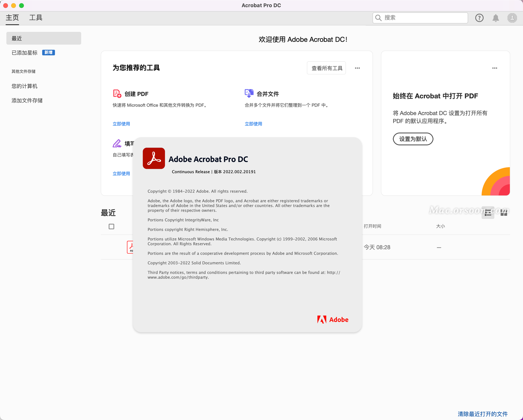Select 已添加星标 in sidebar
Image resolution: width=523 pixels, height=420 pixels.
[24, 53]
